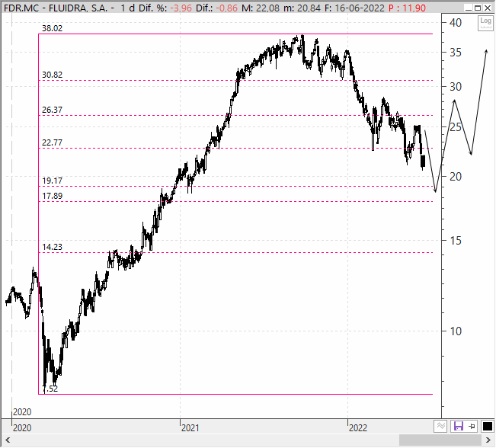Viewport: 496px width, 448px height.
Task: Click the double-chevron expand icon
Action: coord(440,426)
